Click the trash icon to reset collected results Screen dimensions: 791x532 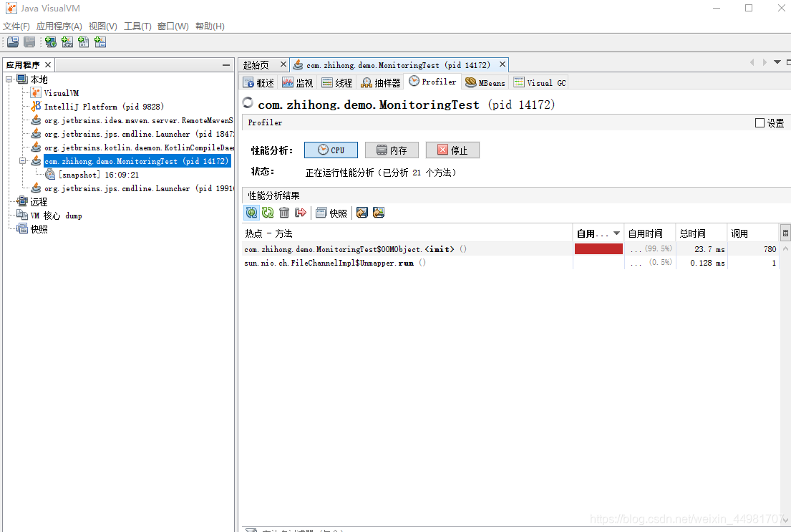click(x=284, y=213)
